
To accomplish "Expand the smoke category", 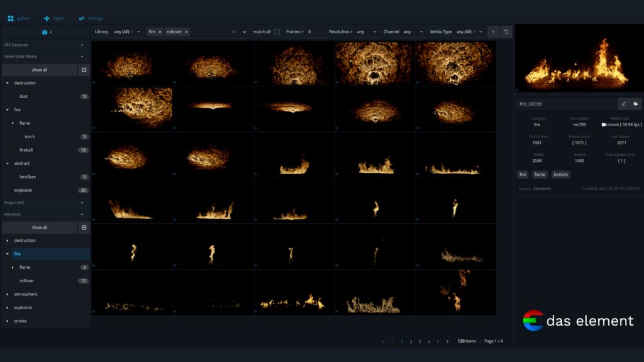I will coord(8,321).
